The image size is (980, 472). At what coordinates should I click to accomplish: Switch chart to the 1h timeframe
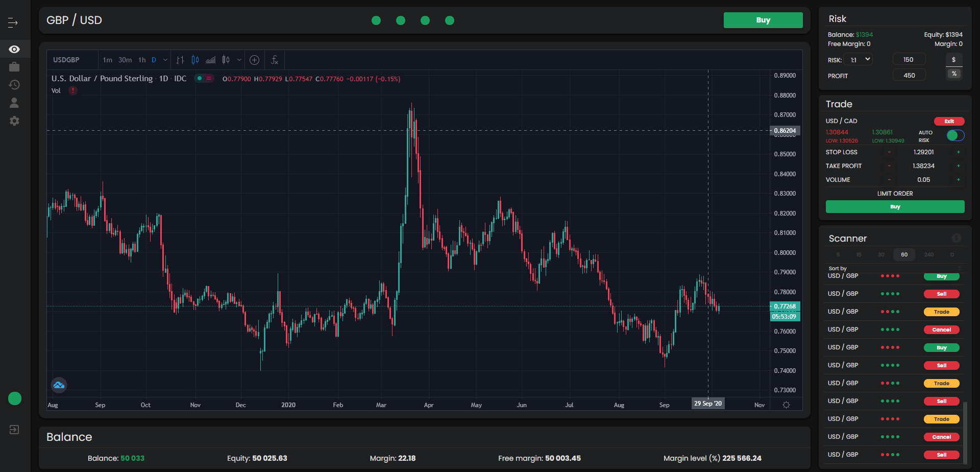tap(141, 60)
